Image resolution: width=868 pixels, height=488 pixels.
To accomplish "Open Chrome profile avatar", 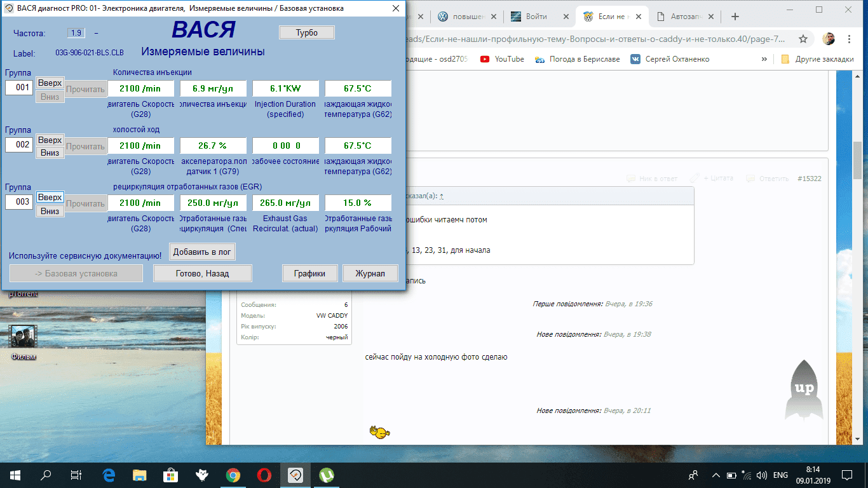I will [x=829, y=39].
